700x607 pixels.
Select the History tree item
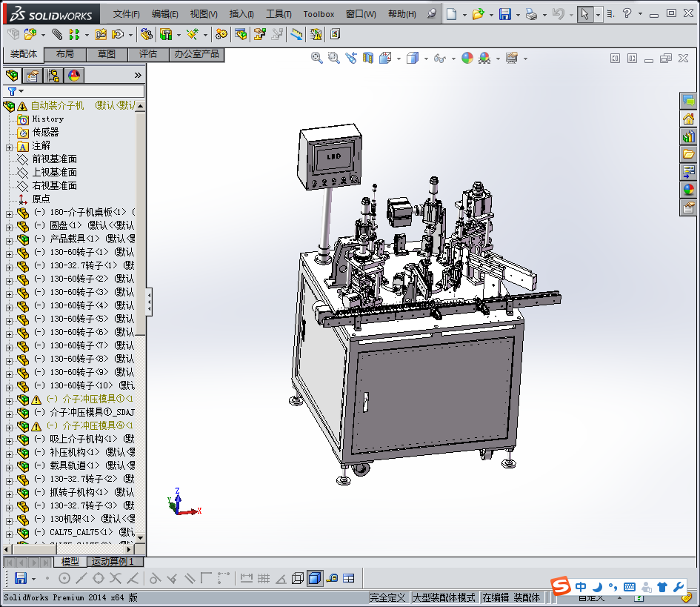[x=47, y=119]
